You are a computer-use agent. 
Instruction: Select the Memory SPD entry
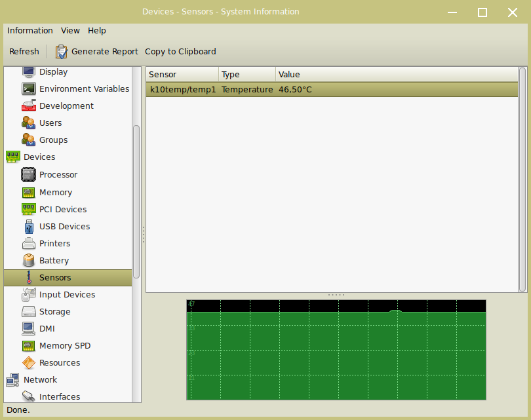tap(65, 345)
